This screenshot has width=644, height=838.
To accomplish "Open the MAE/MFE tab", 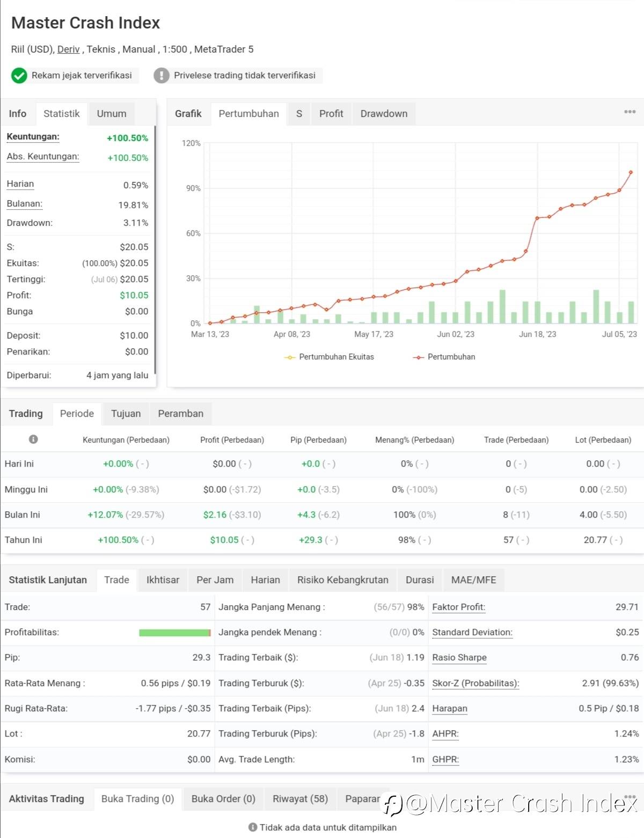I will click(x=474, y=580).
